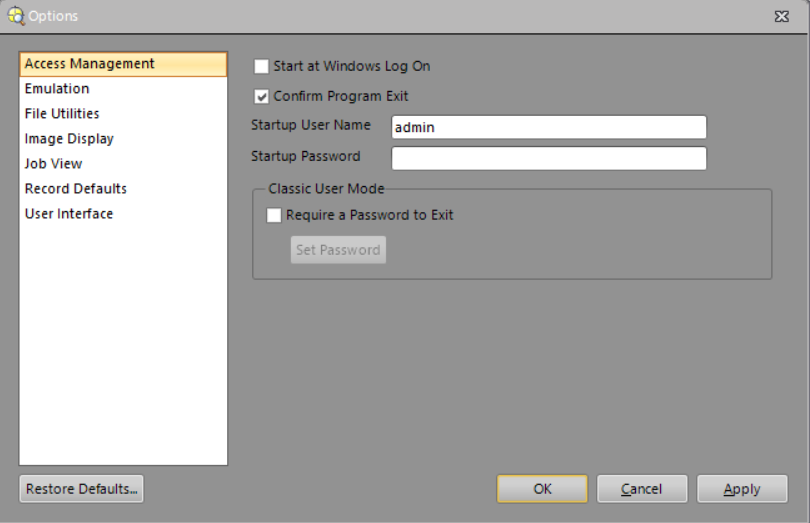Viewport: 810px width, 523px height.
Task: Close the Options window
Action: (x=782, y=17)
